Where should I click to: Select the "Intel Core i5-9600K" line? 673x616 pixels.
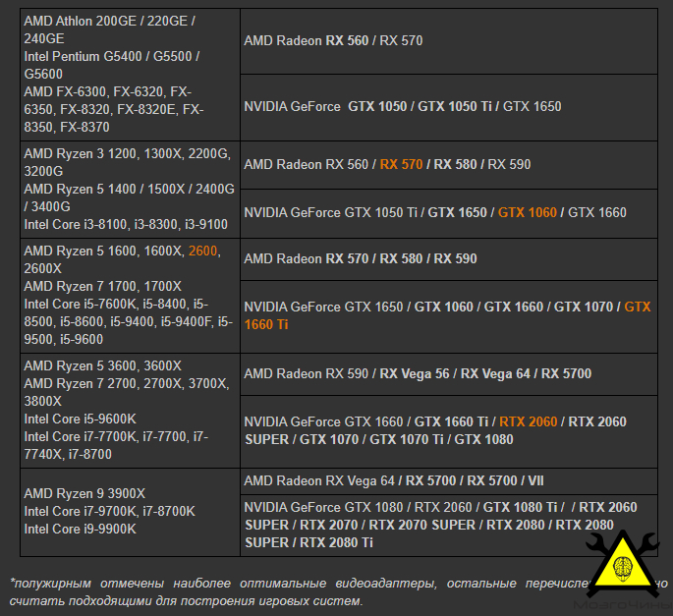81,419
